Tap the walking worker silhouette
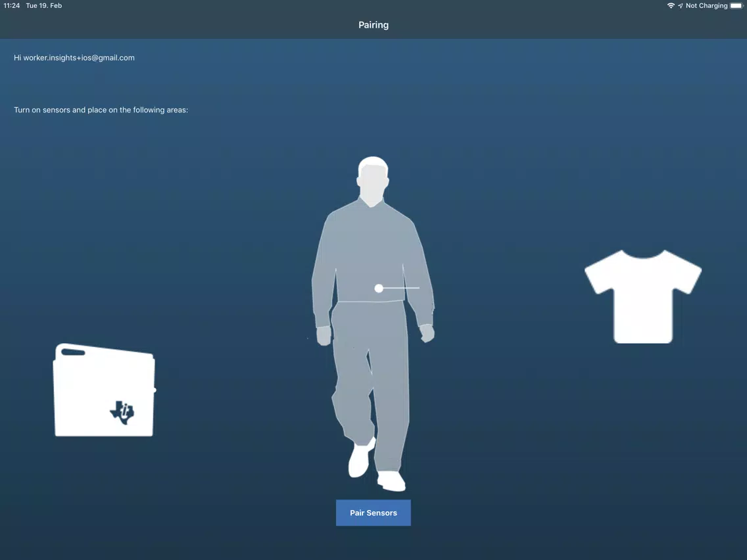Screen dimensions: 747x560 (x=373, y=324)
